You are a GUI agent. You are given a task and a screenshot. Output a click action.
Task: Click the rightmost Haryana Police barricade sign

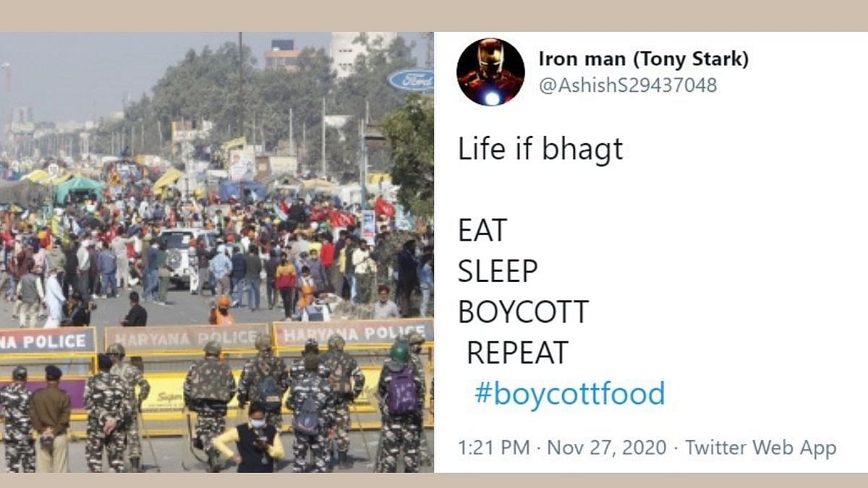(353, 333)
